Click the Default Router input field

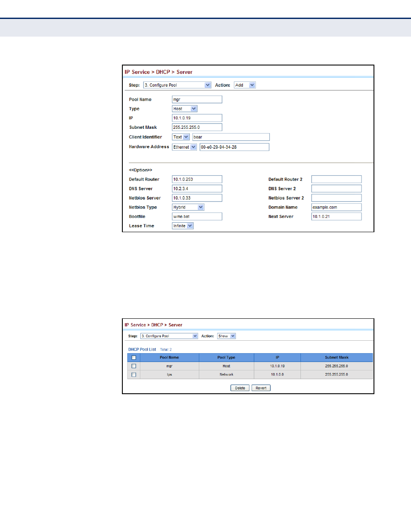click(x=197, y=179)
